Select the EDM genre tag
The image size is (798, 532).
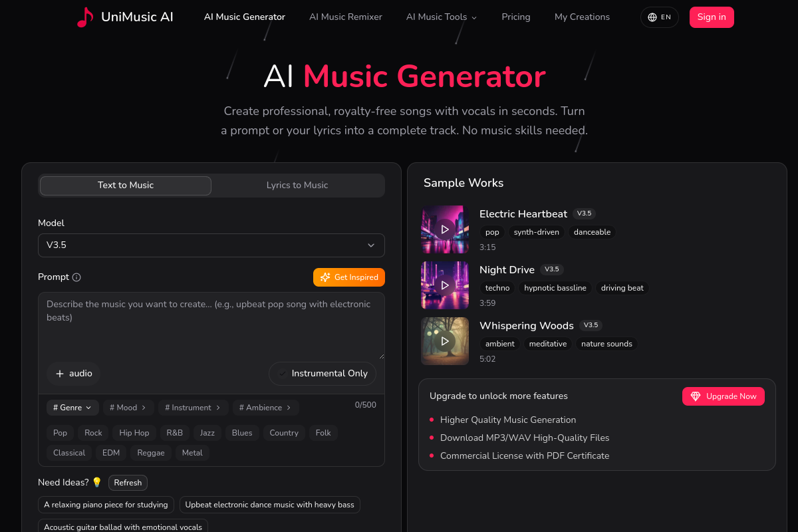[111, 453]
